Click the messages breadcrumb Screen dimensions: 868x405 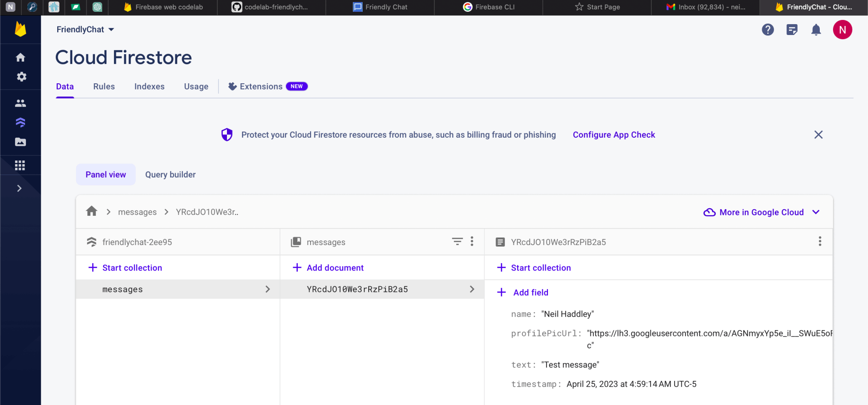coord(137,212)
